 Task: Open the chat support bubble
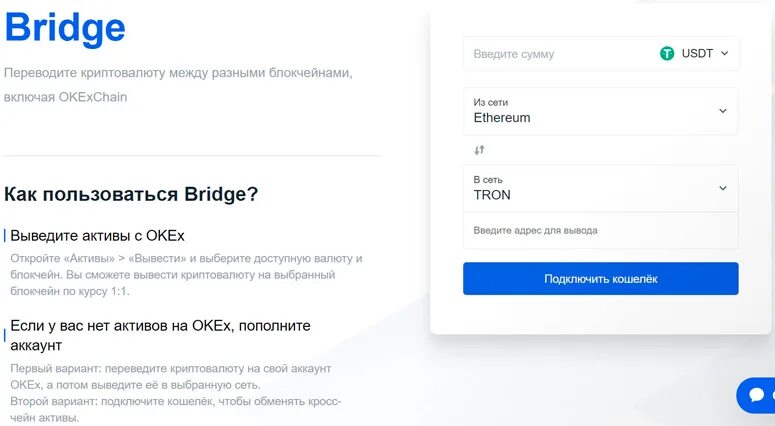click(757, 395)
